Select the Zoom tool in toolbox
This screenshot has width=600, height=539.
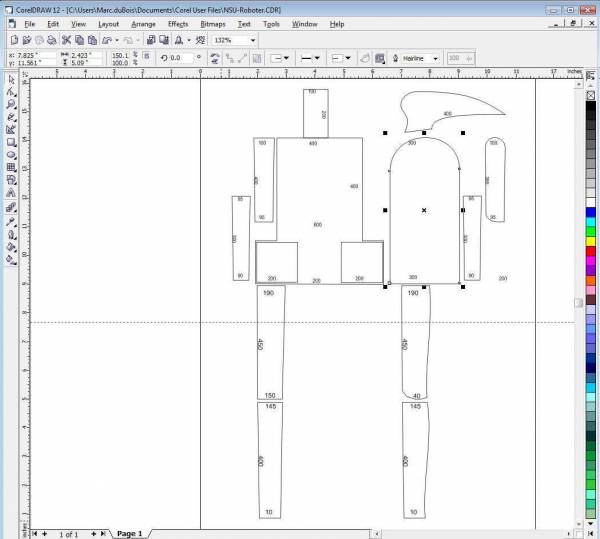11,104
